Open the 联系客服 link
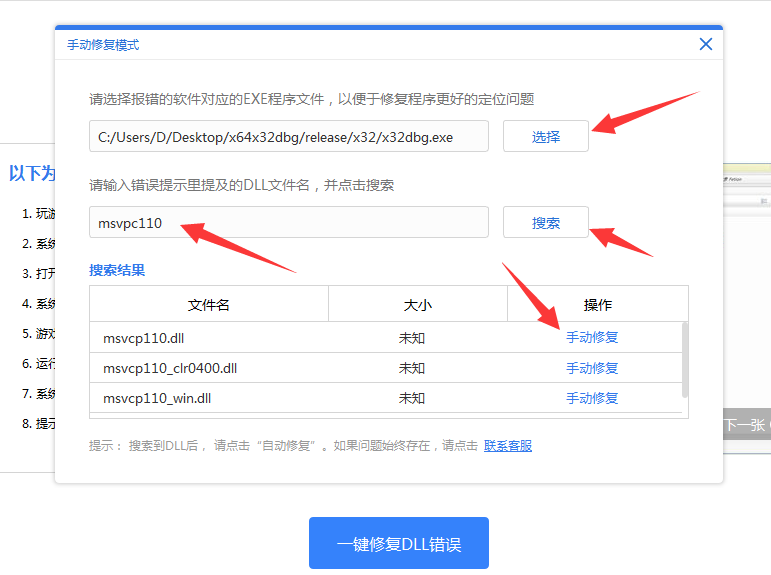 508,446
